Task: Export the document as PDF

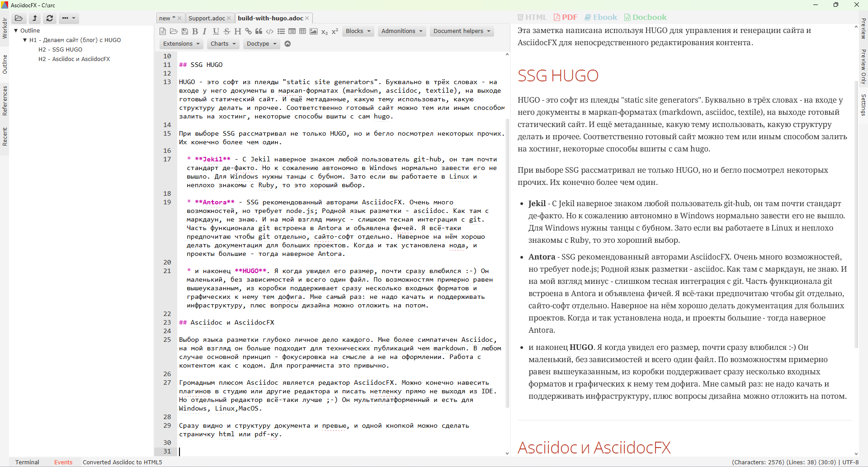Action: [x=566, y=17]
